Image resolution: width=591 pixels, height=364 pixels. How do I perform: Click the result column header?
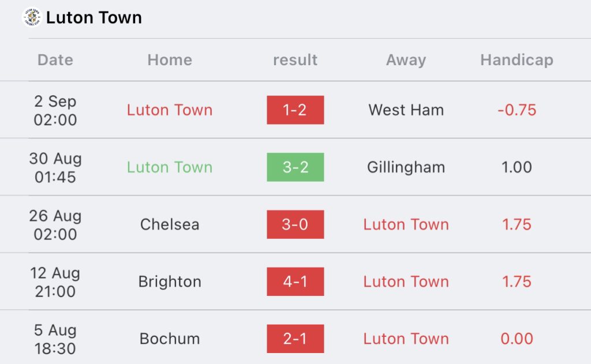(x=295, y=60)
